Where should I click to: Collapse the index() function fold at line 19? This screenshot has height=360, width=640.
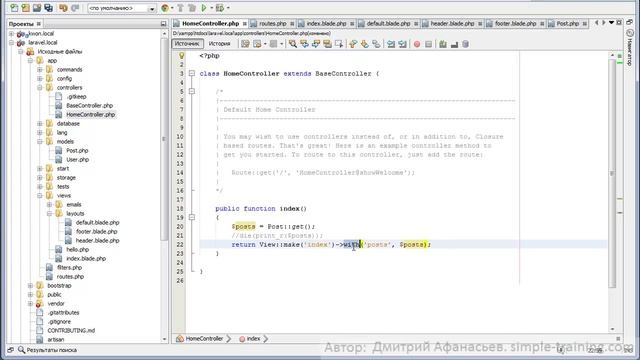click(191, 218)
